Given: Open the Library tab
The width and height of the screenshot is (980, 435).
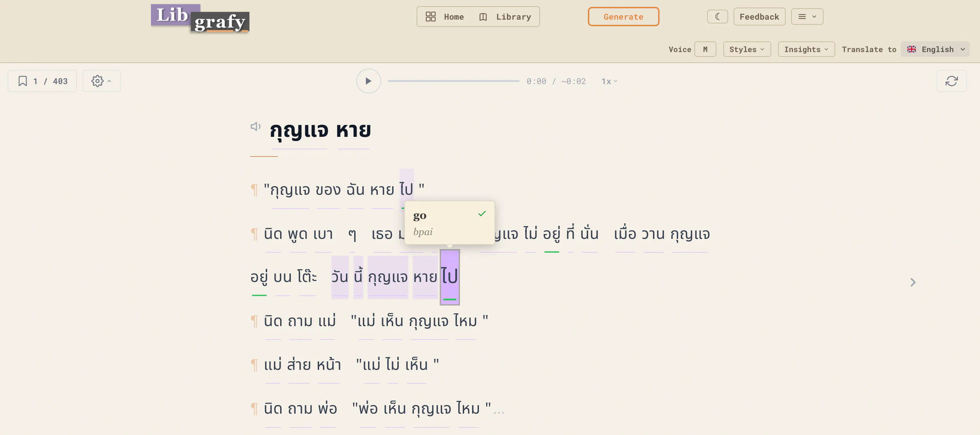Looking at the screenshot, I should pyautogui.click(x=505, y=17).
